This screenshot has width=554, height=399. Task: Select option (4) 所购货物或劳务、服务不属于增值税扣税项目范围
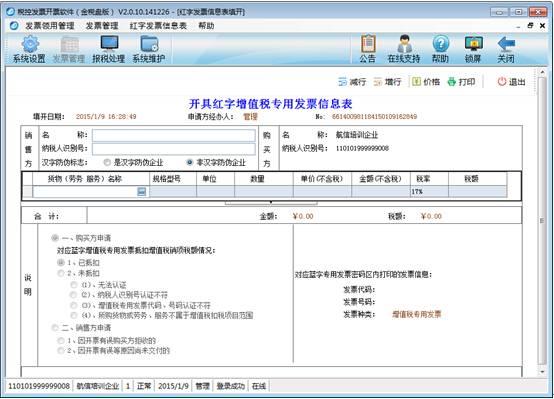[x=73, y=315]
